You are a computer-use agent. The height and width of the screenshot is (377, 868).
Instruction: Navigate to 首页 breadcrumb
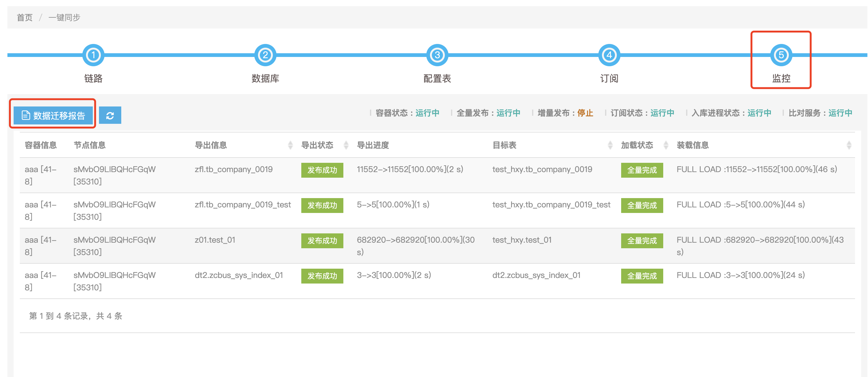click(x=25, y=18)
